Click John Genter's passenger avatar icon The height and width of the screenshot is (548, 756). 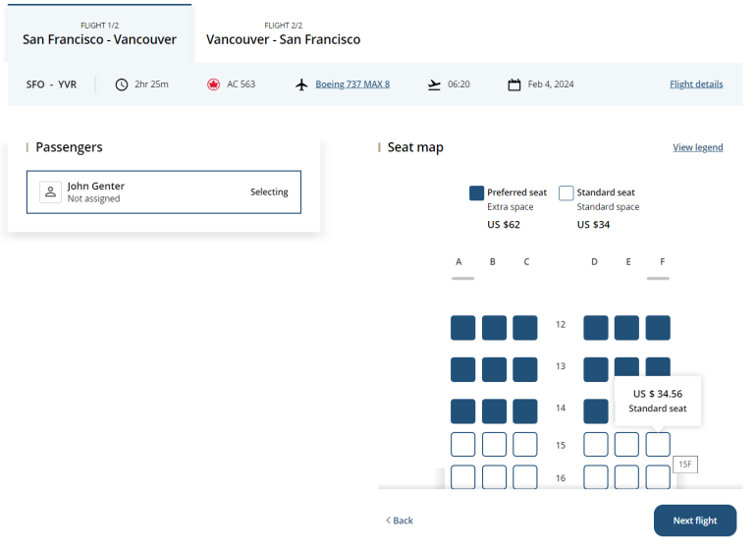click(x=51, y=192)
